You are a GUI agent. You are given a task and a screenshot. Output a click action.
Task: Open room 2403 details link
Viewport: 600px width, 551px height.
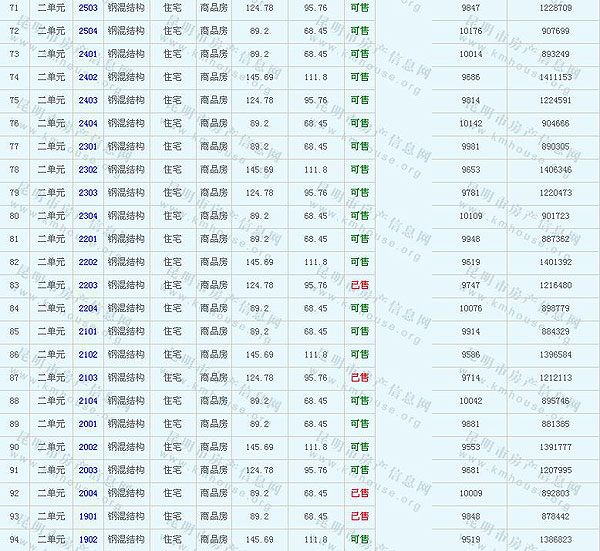88,100
